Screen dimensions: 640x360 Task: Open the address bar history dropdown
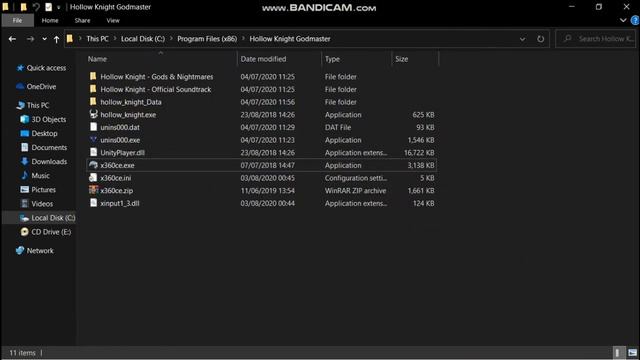pos(522,39)
